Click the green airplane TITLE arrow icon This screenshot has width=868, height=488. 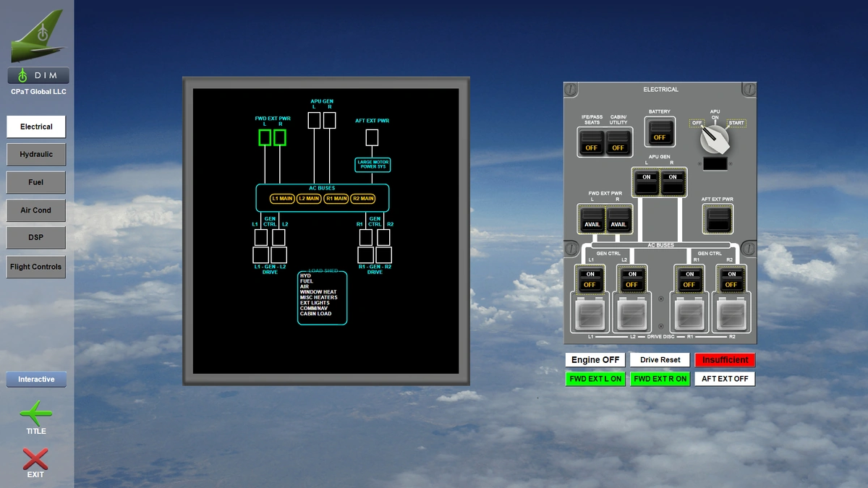[x=35, y=414]
